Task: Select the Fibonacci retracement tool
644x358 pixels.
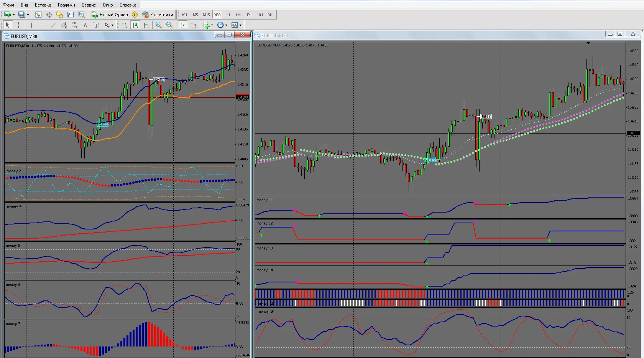Action: pos(75,25)
